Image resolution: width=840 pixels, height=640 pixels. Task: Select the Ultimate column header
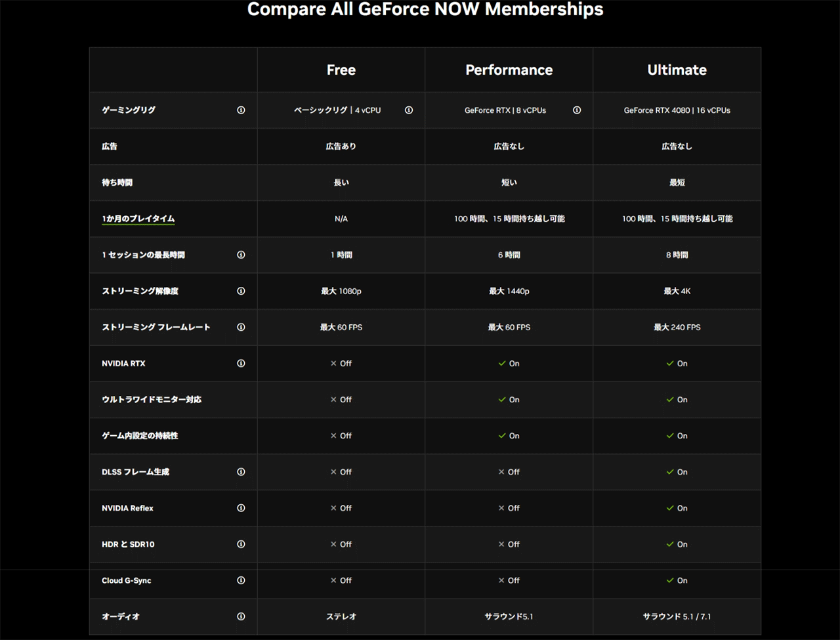coord(677,70)
